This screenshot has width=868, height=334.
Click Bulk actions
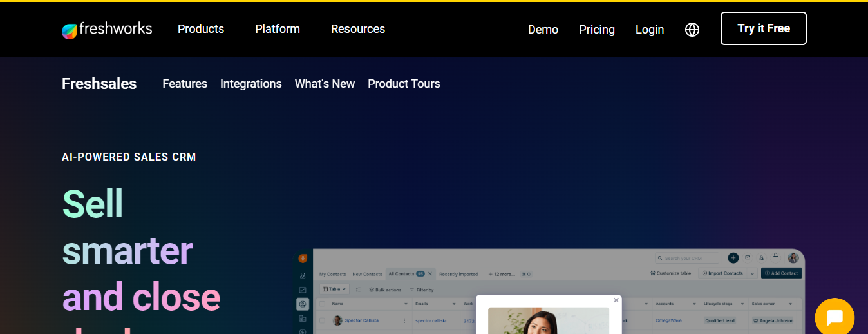click(385, 290)
